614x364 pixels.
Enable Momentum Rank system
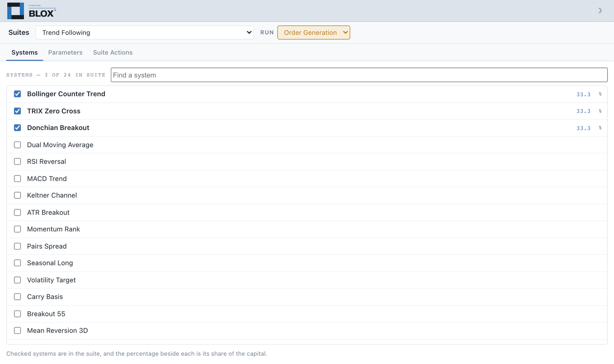18,229
